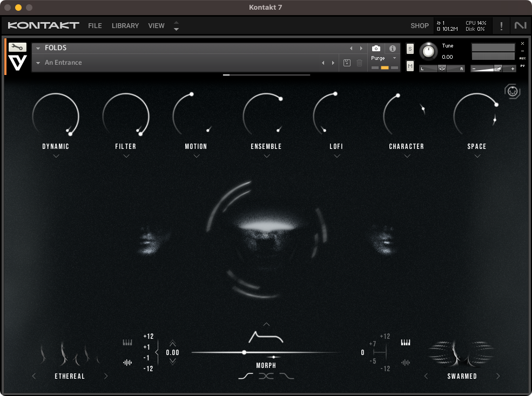The width and height of the screenshot is (532, 396).
Task: Toggle the waveform icon beside the Ethereal layer
Action: click(x=127, y=363)
